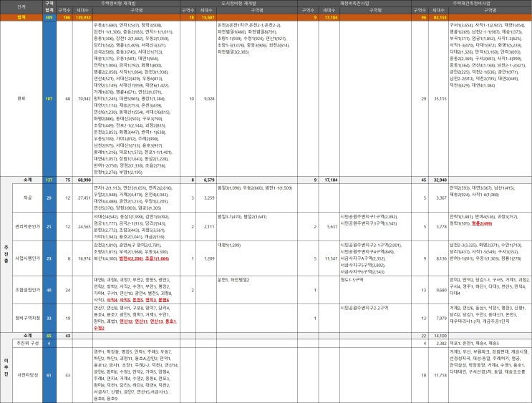Click the subtotal cell showing 137

[49, 180]
